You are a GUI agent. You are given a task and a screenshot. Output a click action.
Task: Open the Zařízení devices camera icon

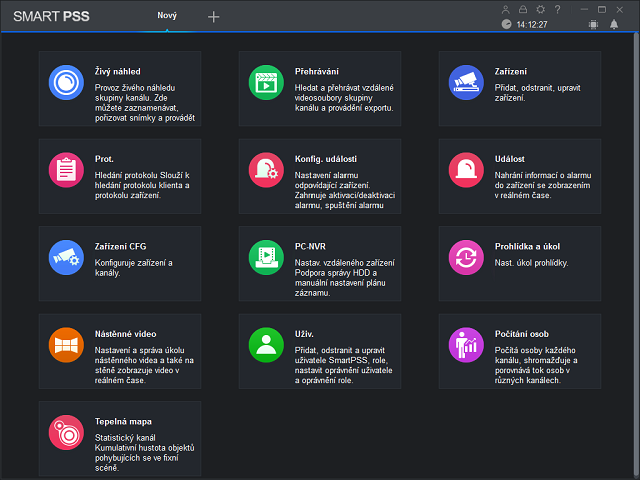pos(466,82)
